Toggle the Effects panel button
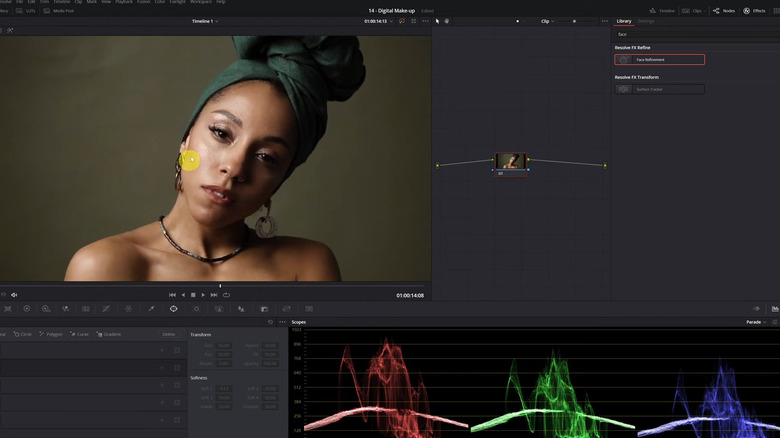 click(754, 10)
